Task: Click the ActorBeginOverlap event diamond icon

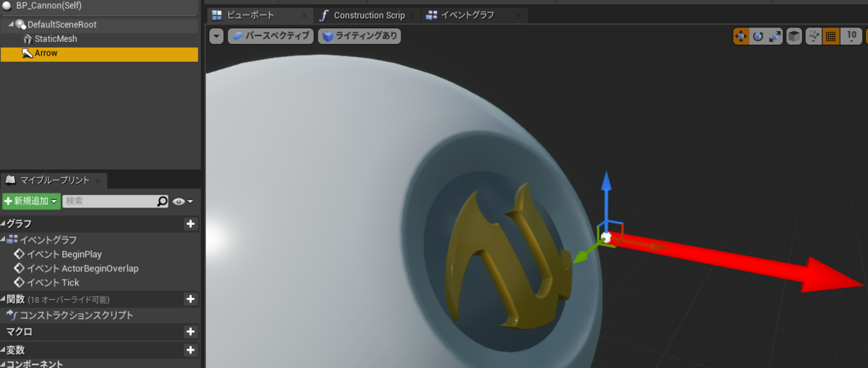Action: click(x=20, y=268)
